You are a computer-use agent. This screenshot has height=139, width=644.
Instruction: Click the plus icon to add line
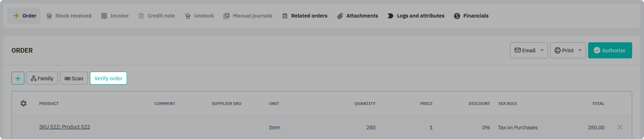click(18, 78)
